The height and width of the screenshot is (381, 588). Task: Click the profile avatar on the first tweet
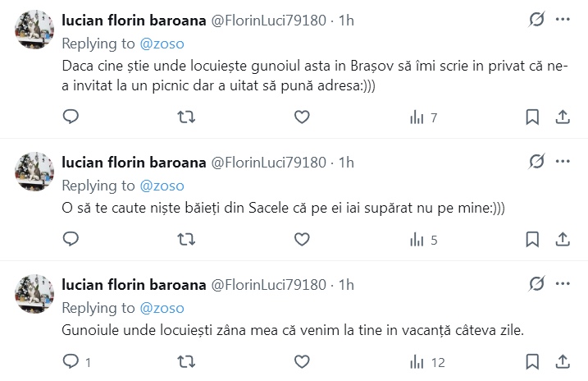(x=35, y=33)
